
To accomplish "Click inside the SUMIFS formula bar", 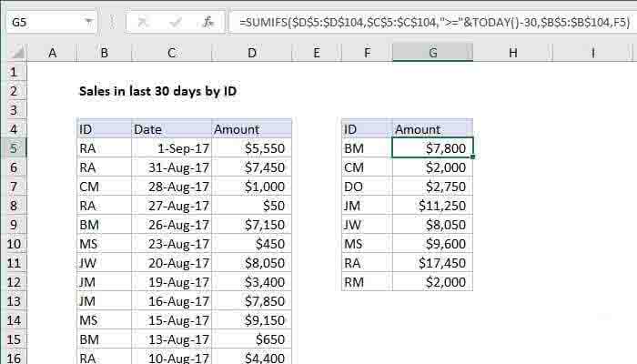I will pyautogui.click(x=428, y=19).
